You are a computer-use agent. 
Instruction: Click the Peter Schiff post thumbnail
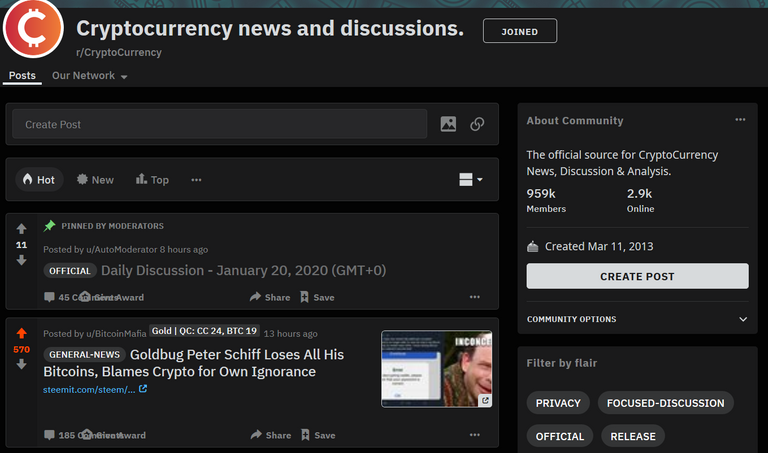(436, 369)
